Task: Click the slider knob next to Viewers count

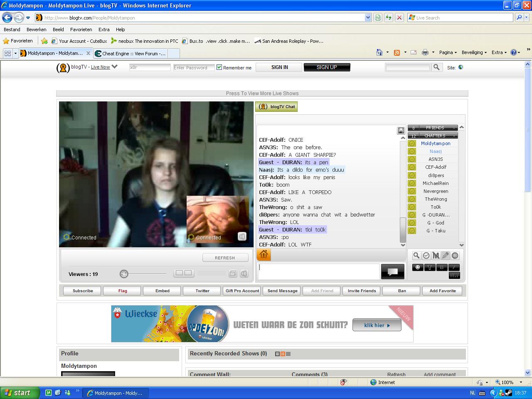Action: point(124,273)
